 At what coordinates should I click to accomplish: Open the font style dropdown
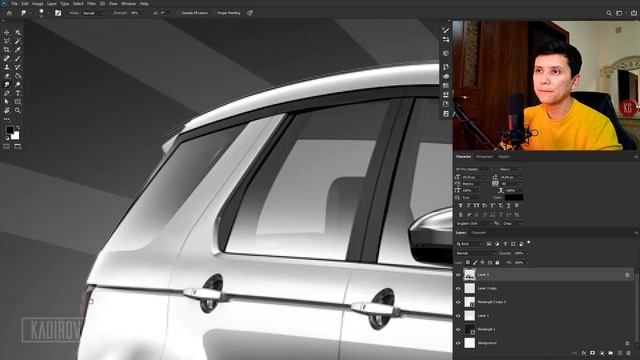(x=511, y=169)
